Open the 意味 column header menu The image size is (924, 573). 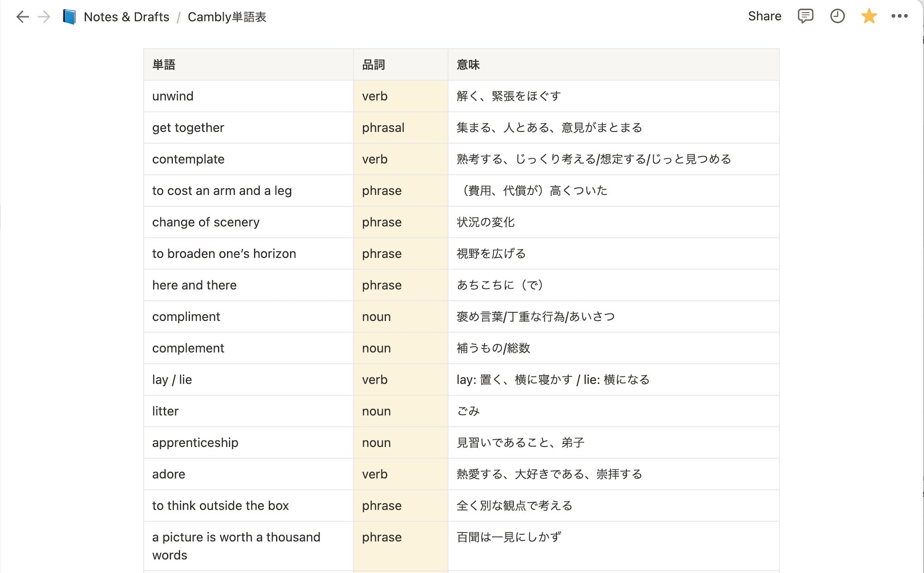468,65
